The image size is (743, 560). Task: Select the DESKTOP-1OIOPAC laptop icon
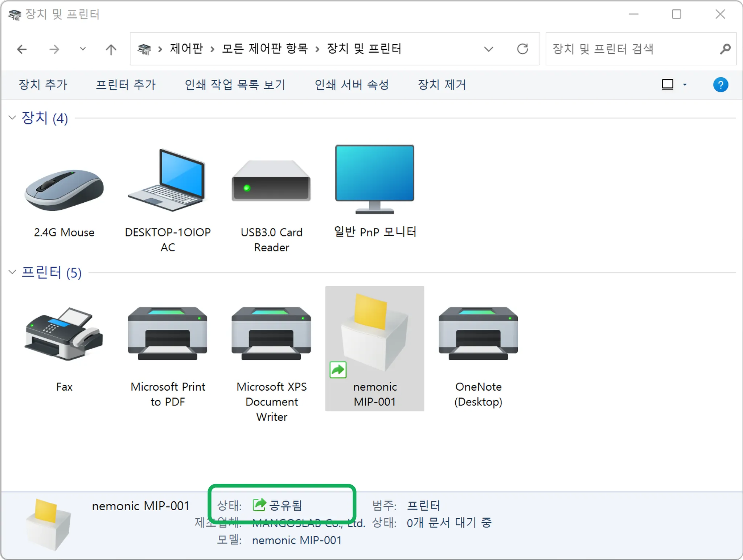click(x=168, y=181)
